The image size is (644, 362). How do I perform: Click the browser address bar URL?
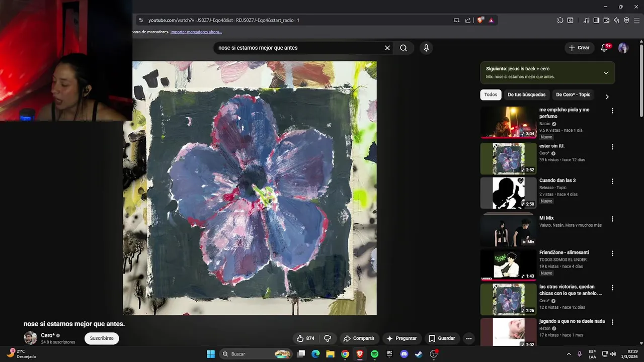[x=224, y=20]
